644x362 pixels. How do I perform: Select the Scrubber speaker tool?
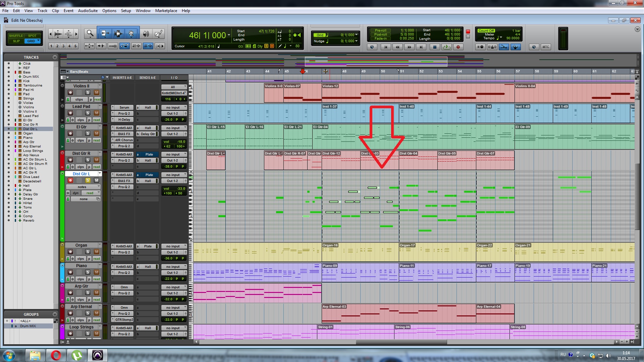(146, 33)
